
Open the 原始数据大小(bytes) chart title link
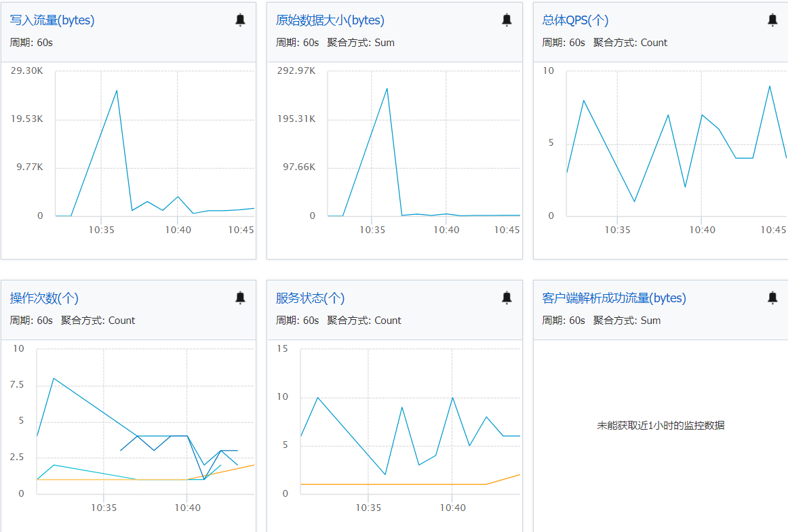point(330,20)
